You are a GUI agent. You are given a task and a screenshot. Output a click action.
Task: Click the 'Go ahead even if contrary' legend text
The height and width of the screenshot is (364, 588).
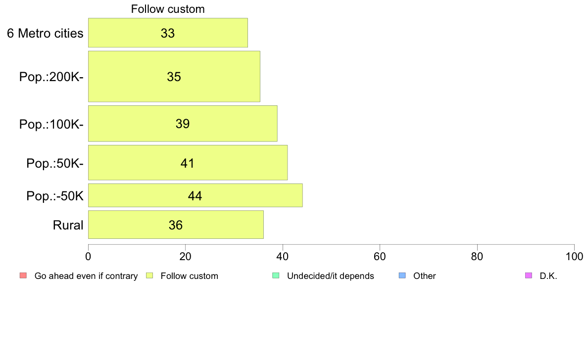tap(86, 276)
